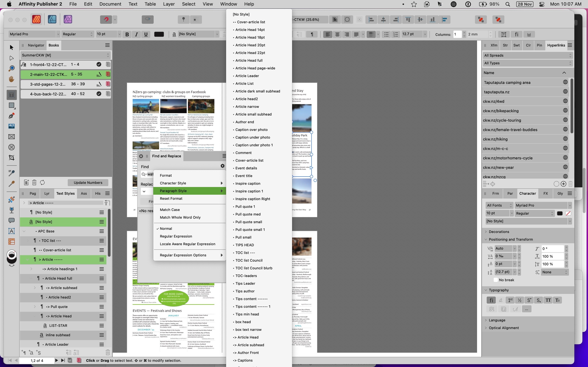Open the SummerCKW book selector dropdown

[65, 55]
